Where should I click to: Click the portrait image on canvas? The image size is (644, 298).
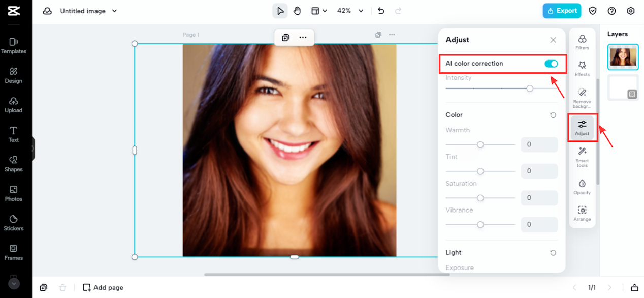pyautogui.click(x=289, y=150)
